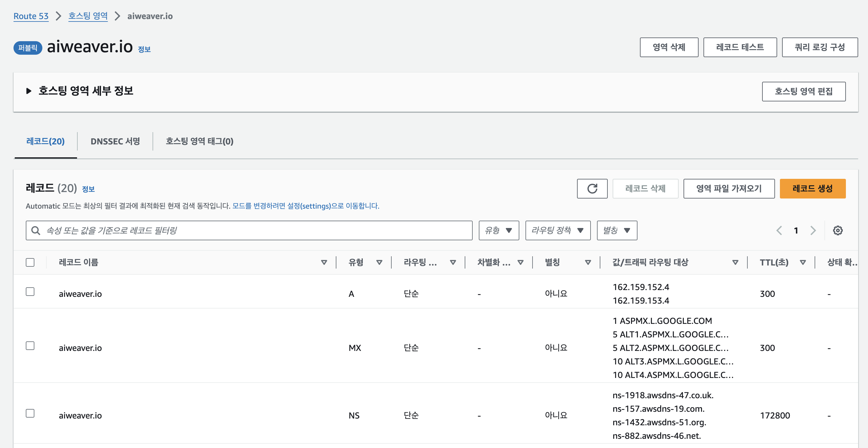
Task: Click the TTL(초) column header
Action: click(x=774, y=262)
